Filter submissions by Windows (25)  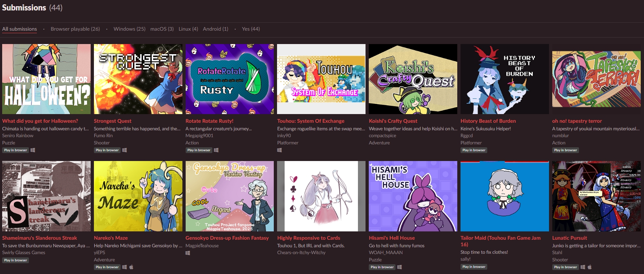129,29
